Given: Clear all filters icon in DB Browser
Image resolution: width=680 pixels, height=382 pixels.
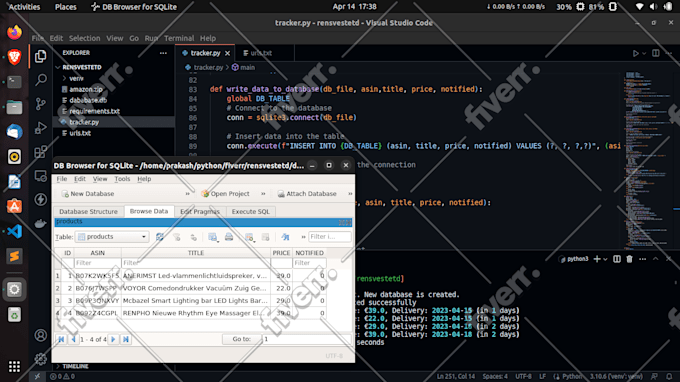Looking at the screenshot, I should click(x=177, y=237).
